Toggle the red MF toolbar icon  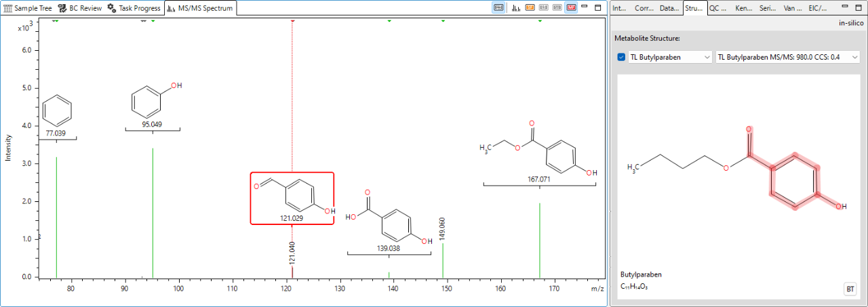[571, 8]
